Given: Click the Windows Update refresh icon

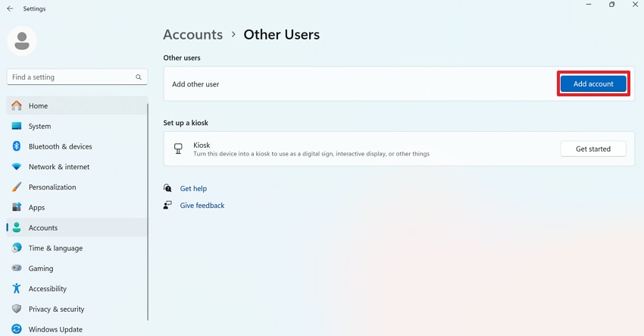Looking at the screenshot, I should pyautogui.click(x=17, y=329).
